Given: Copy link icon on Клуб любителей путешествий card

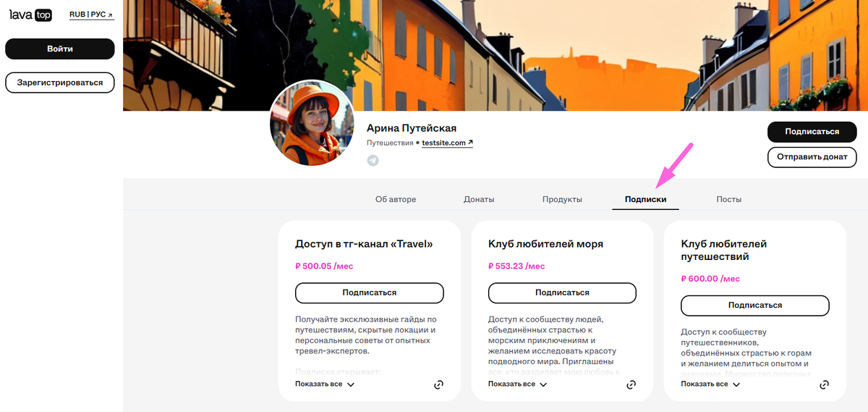Looking at the screenshot, I should 825,384.
